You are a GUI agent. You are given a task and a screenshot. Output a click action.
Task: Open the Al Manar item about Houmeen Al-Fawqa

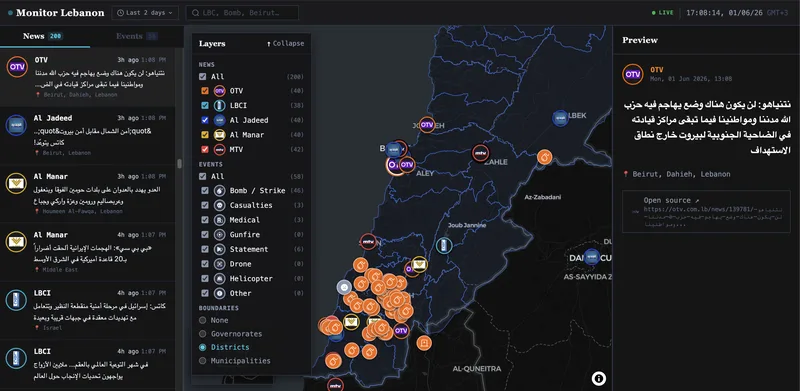click(x=87, y=193)
